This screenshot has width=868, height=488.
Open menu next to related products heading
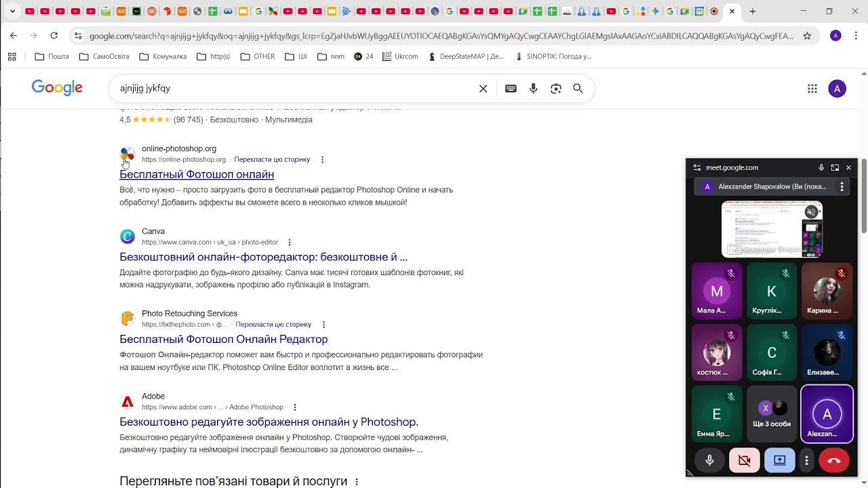(357, 482)
